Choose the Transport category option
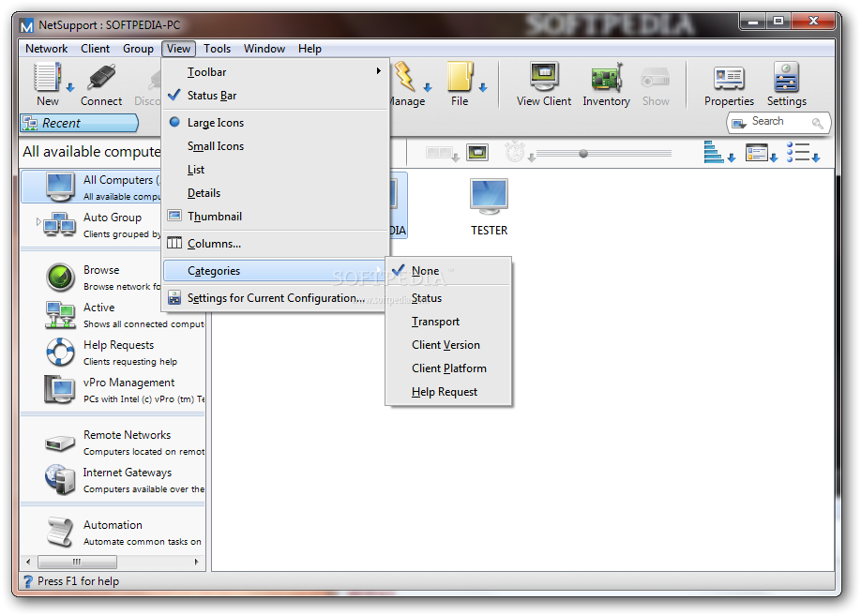The width and height of the screenshot is (861, 616). 448,322
